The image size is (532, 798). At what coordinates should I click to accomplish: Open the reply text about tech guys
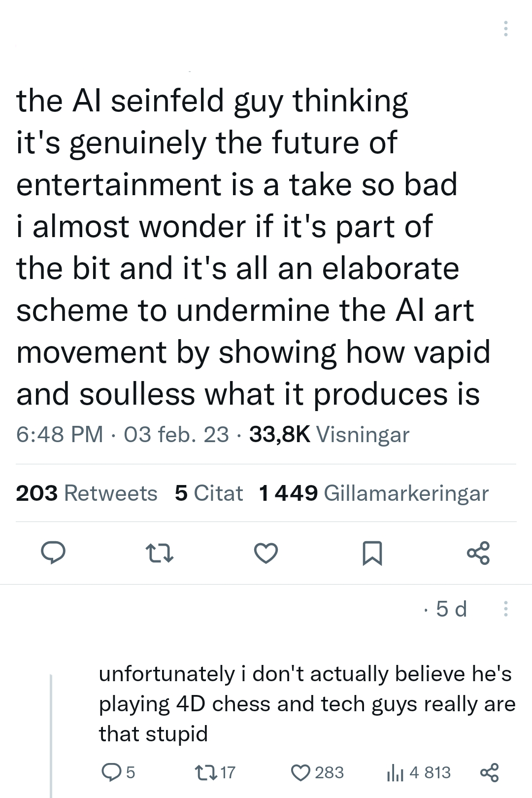click(306, 703)
